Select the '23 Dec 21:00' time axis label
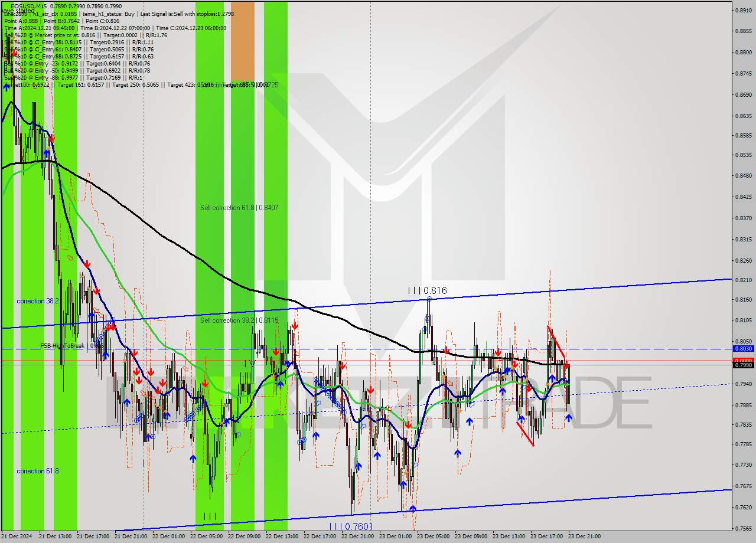The image size is (756, 543). 584,537
